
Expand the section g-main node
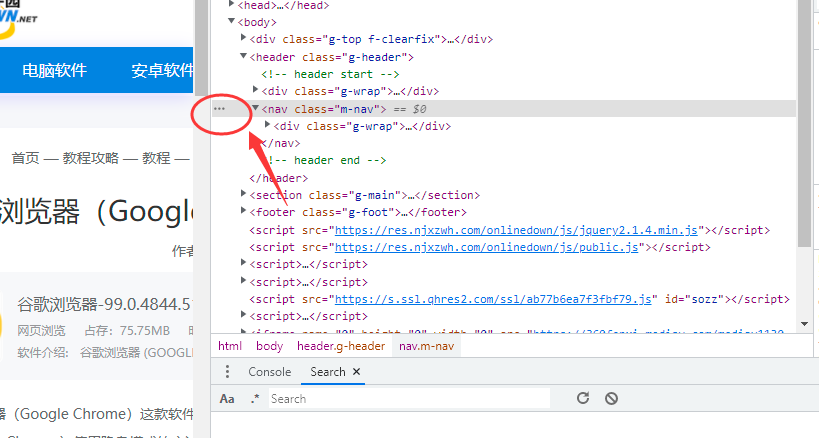[243, 194]
